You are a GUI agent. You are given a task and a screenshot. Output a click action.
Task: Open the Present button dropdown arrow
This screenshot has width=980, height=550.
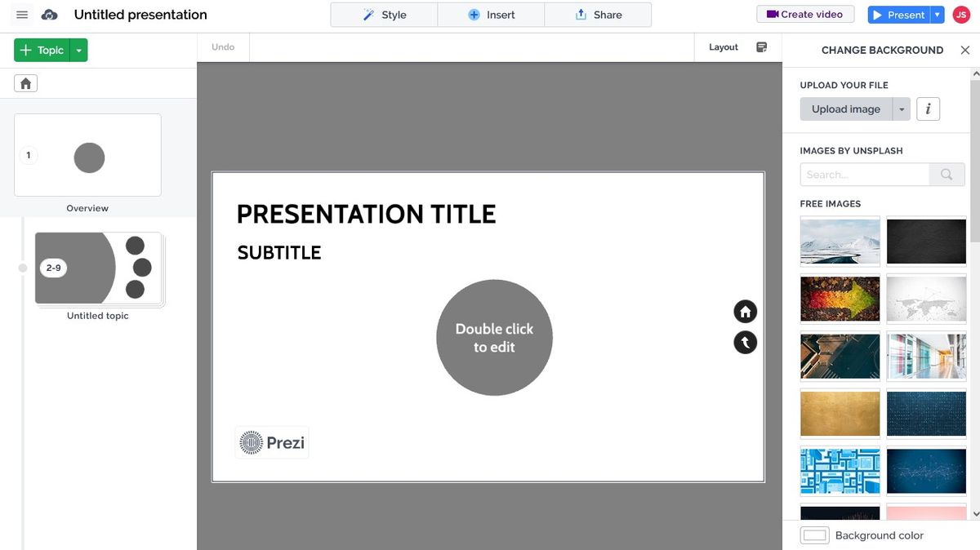click(936, 14)
